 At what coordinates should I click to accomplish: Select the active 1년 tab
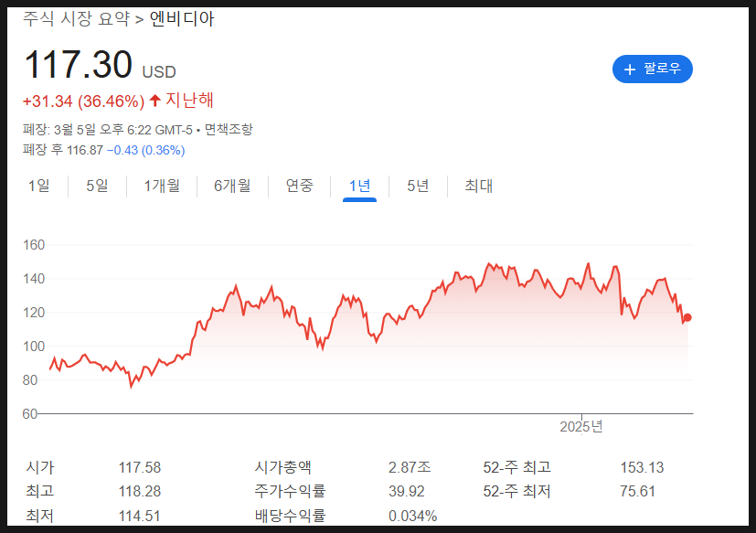359,186
